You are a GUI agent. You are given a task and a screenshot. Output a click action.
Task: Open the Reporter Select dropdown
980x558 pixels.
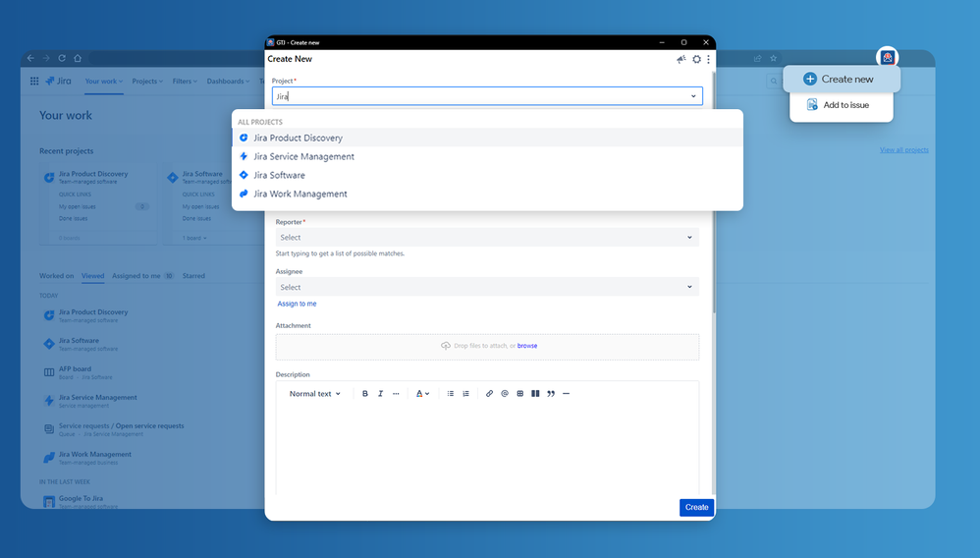click(487, 237)
